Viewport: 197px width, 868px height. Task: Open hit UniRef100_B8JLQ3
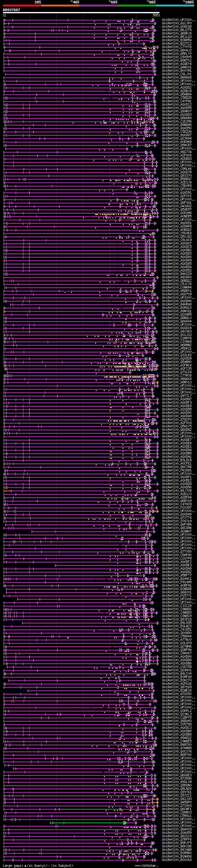click(x=177, y=37)
